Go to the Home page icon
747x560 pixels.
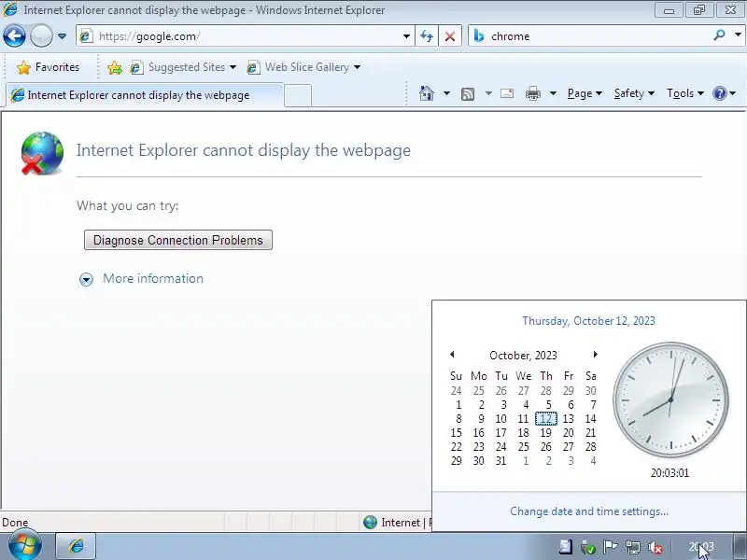tap(427, 93)
